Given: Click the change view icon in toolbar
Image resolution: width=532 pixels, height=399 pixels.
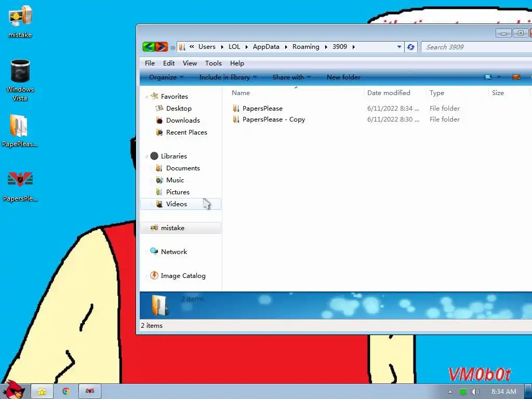Looking at the screenshot, I should click(x=488, y=77).
